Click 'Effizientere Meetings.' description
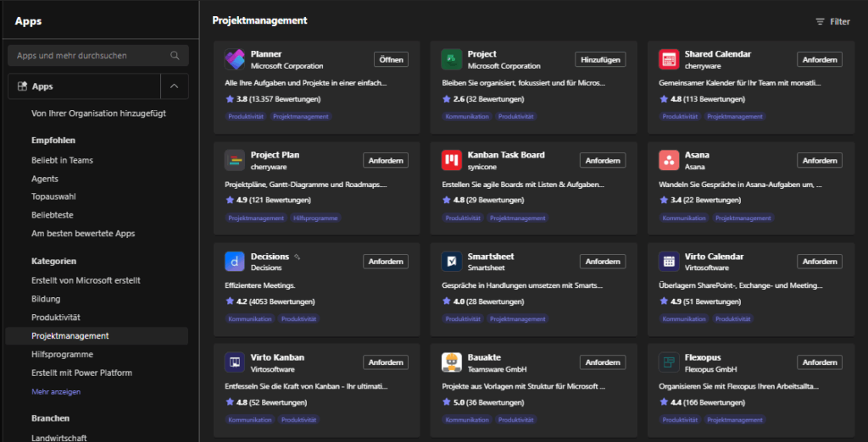The width and height of the screenshot is (868, 442). pos(259,286)
